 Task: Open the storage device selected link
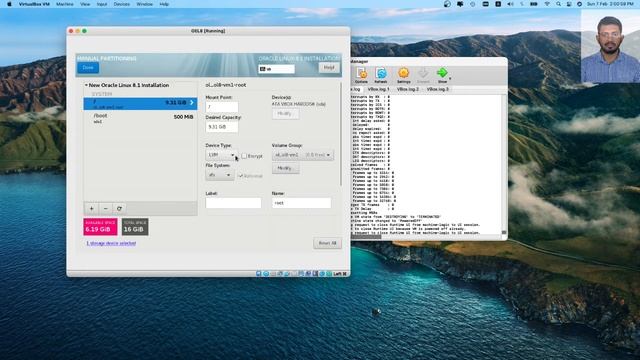(111, 243)
